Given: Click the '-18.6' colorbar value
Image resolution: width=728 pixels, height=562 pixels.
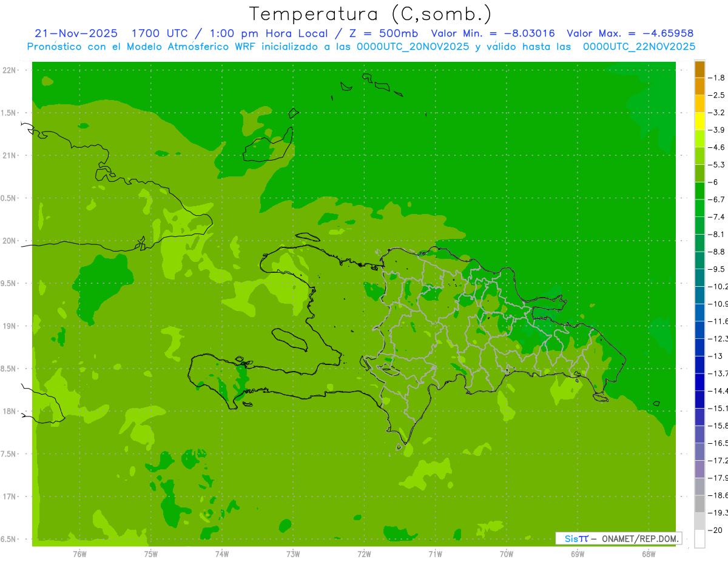Looking at the screenshot, I should pyautogui.click(x=718, y=495).
